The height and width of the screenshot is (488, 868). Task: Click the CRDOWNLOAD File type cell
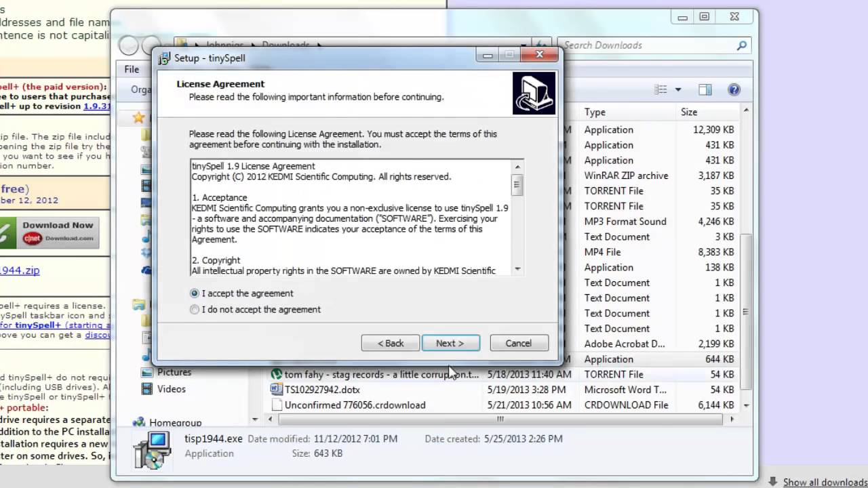pyautogui.click(x=626, y=405)
